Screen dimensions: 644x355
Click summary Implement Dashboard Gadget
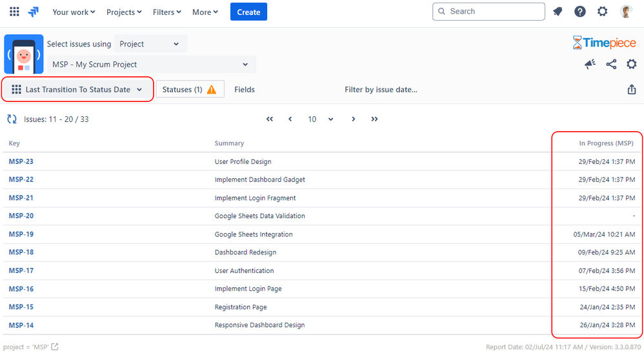[x=260, y=179]
